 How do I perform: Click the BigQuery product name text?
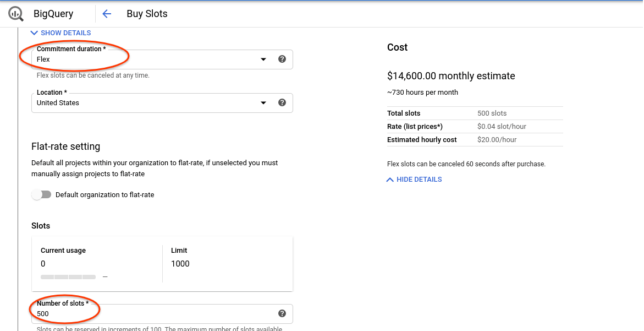pos(53,14)
